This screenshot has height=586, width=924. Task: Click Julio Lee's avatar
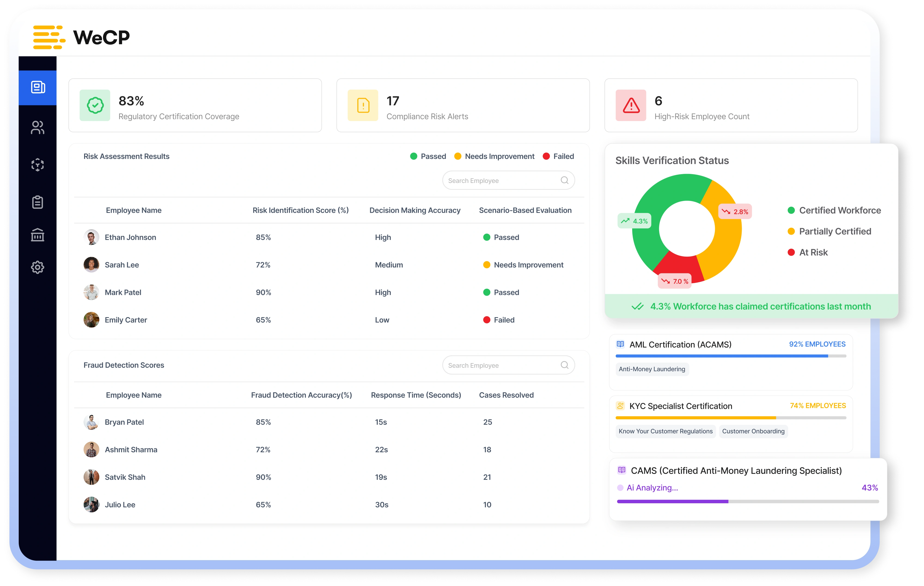[x=91, y=505]
